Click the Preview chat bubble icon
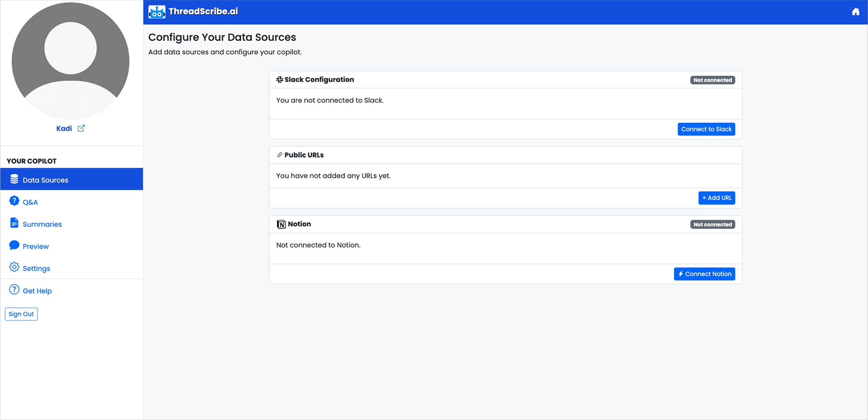The height and width of the screenshot is (420, 868). pos(14,245)
